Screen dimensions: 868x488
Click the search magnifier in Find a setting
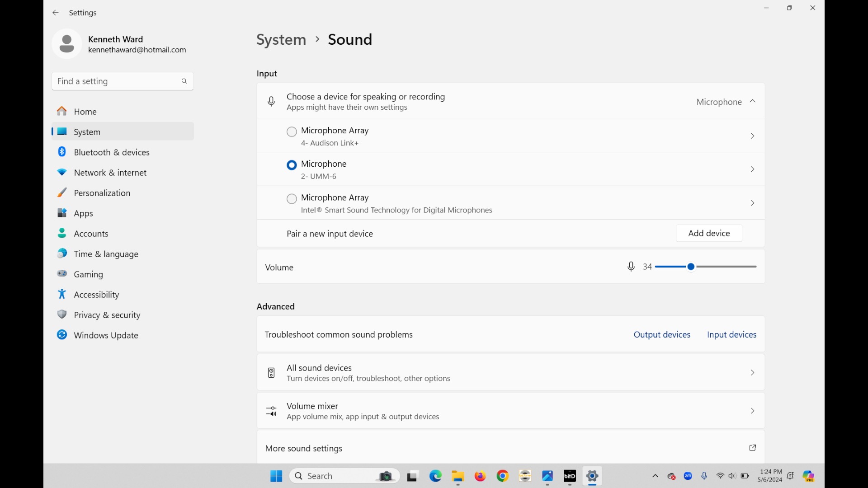(184, 81)
